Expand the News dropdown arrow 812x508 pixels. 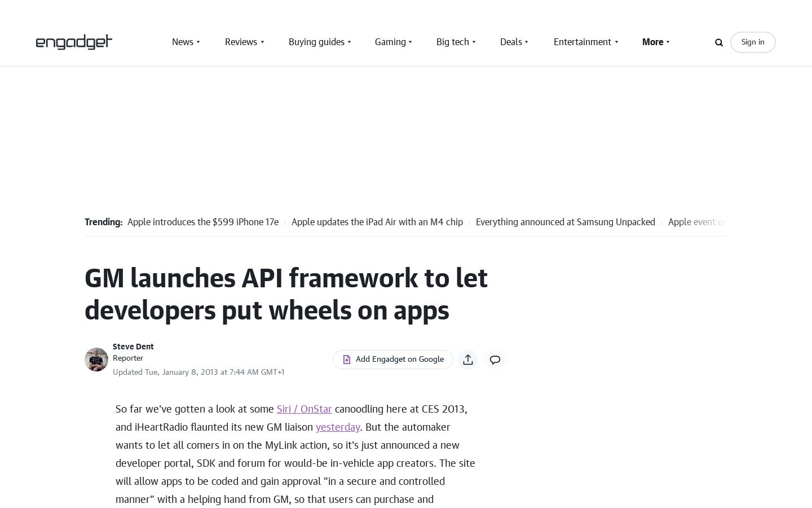[x=198, y=42]
